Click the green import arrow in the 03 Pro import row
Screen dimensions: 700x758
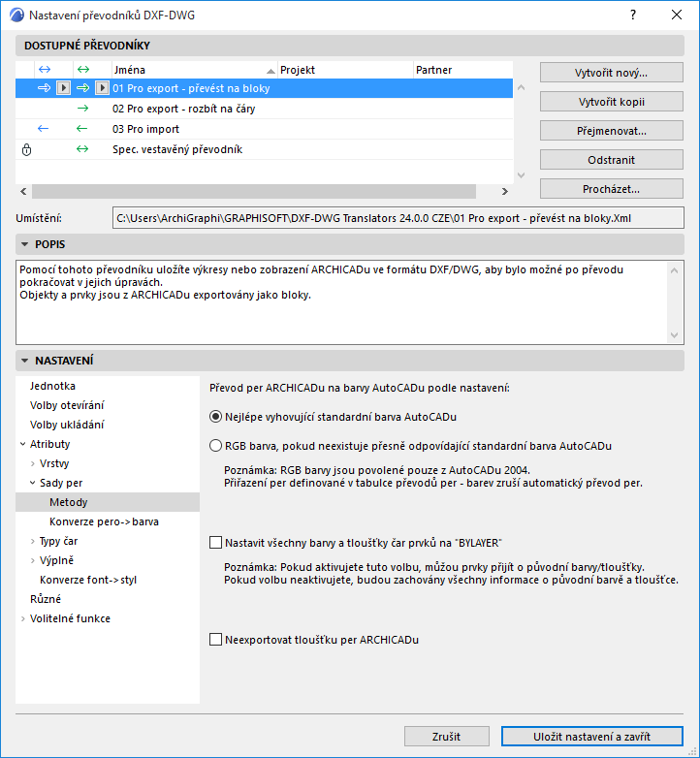82,129
